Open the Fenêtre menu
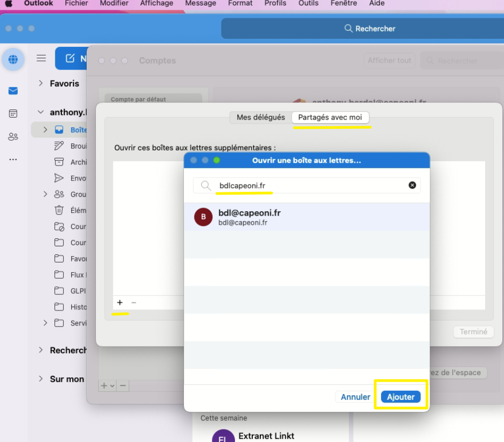This screenshot has width=504, height=442. tap(343, 3)
